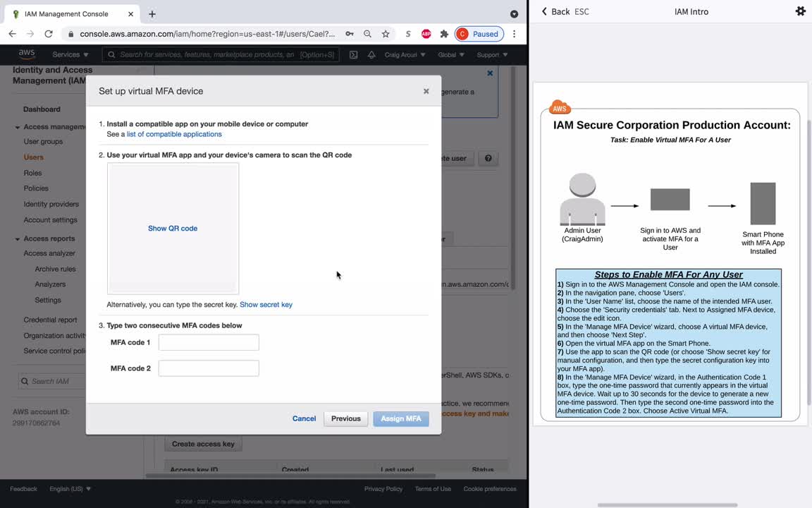Open User groups in sidebar

43,141
